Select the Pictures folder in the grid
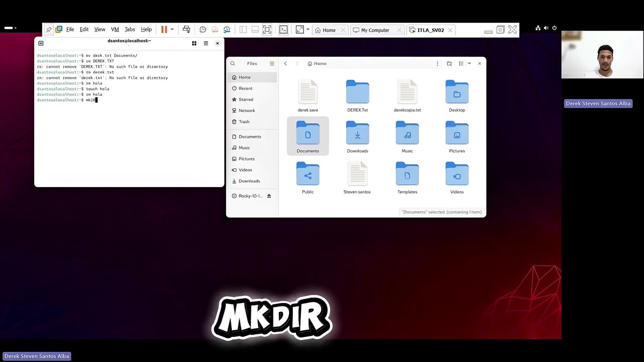The width and height of the screenshot is (644, 362). point(457,137)
